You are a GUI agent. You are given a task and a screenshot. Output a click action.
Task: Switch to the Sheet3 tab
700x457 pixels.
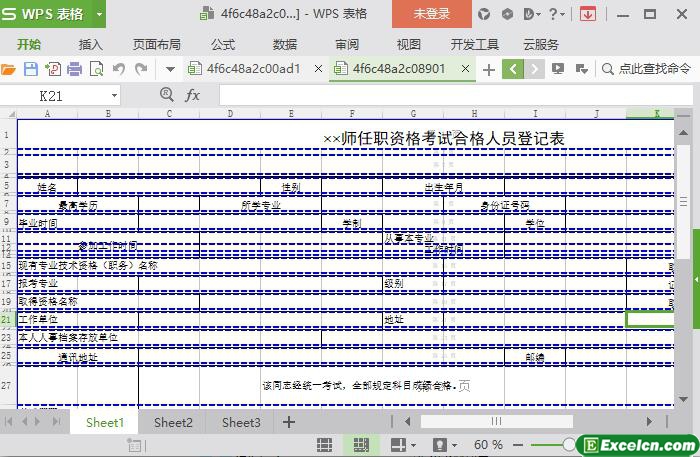241,422
